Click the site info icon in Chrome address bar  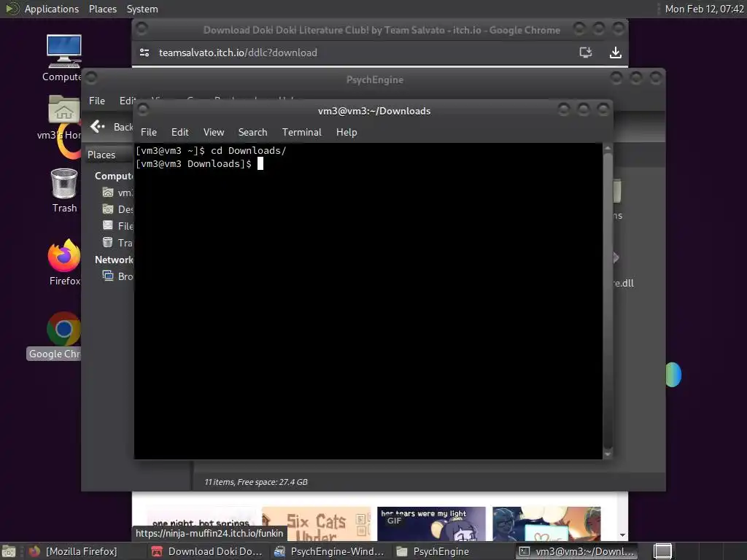(144, 52)
